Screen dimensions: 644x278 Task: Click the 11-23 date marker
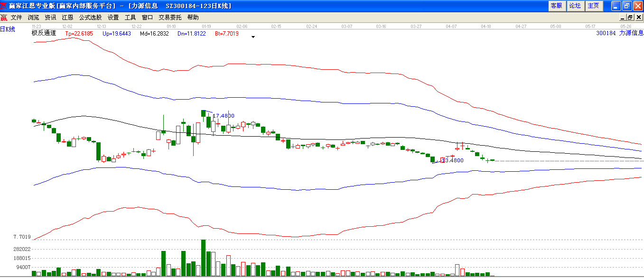(37, 27)
